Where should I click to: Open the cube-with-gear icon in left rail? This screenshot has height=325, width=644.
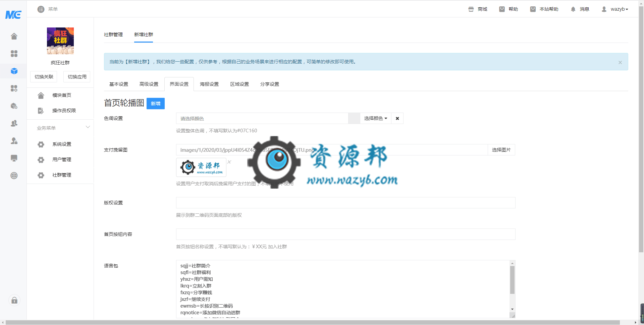[14, 106]
